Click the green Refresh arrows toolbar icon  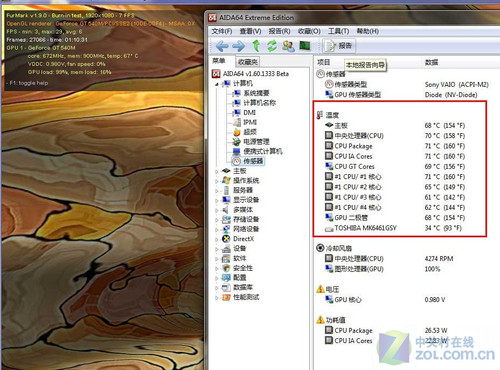[x=272, y=46]
